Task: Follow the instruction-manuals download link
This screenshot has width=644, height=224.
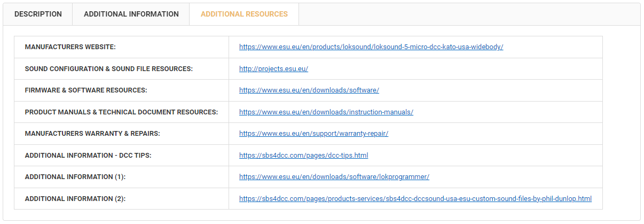Action: pos(326,112)
